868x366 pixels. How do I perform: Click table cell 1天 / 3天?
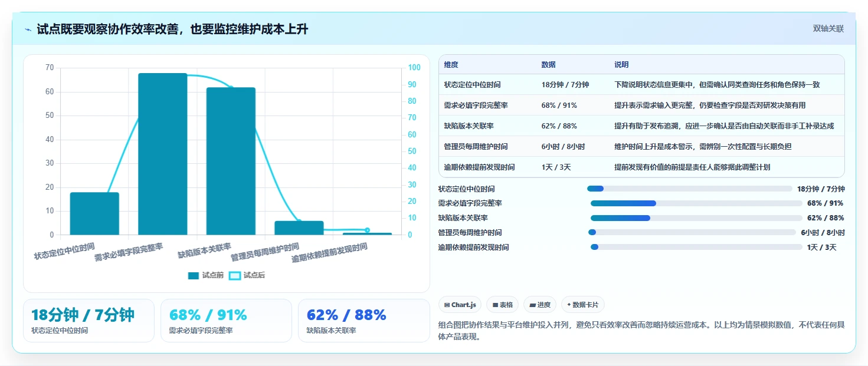(556, 167)
